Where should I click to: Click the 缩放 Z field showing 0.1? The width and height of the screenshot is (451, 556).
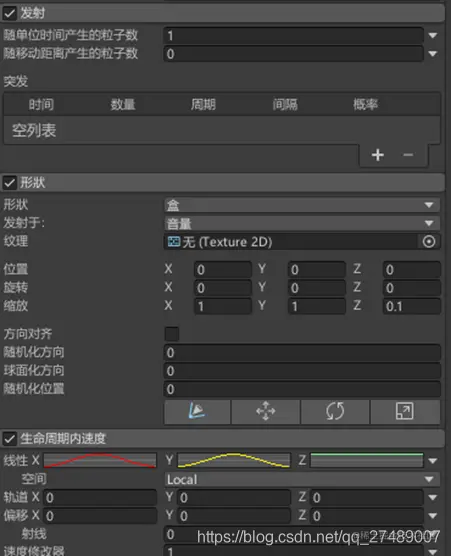click(x=412, y=306)
